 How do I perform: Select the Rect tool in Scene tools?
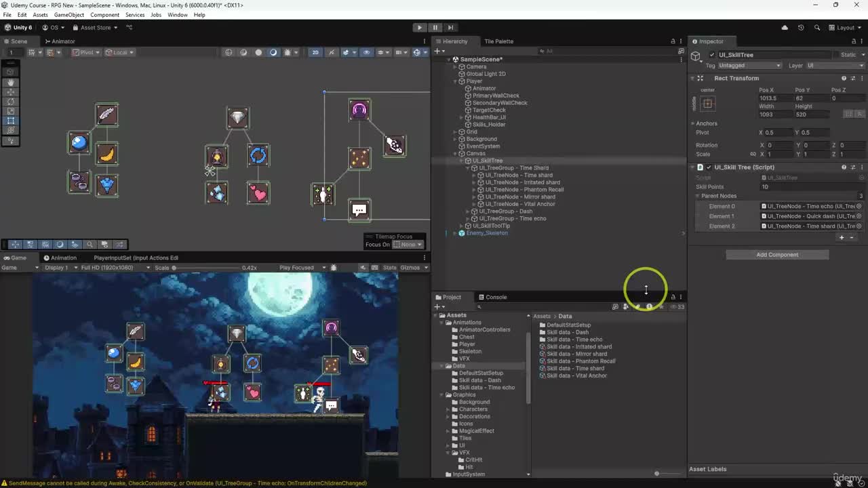(x=11, y=121)
